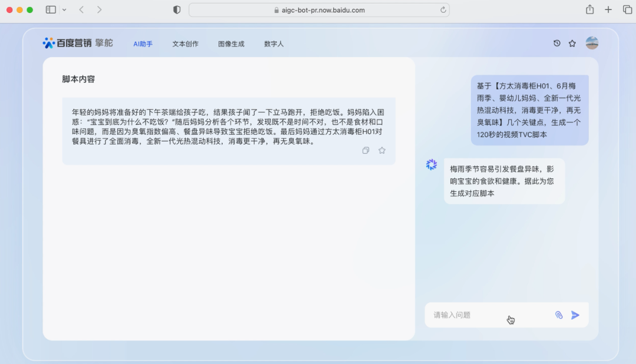
Task: Toggle the Safari sidebar
Action: [x=51, y=10]
